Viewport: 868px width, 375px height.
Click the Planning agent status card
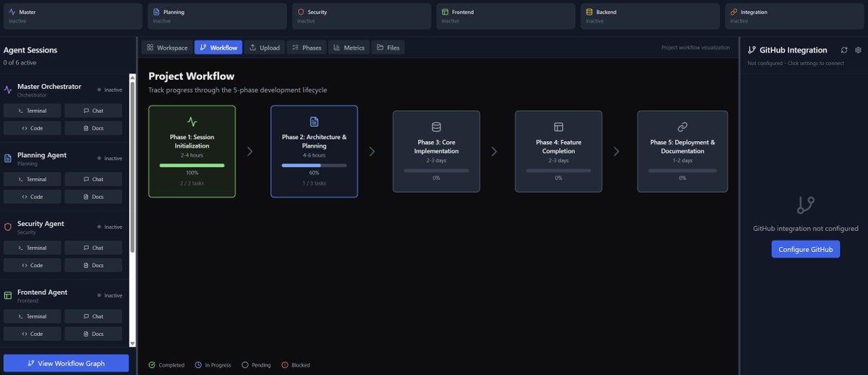click(217, 16)
